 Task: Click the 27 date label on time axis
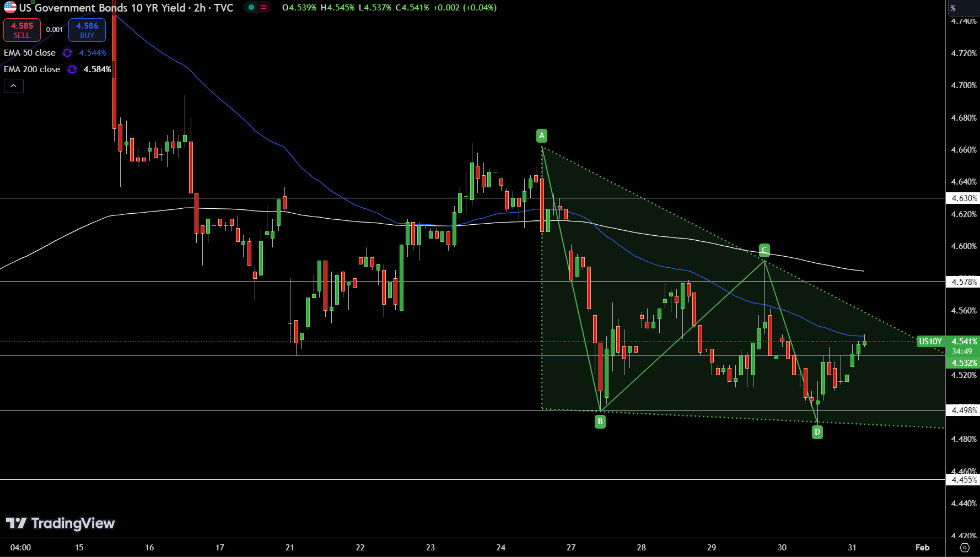coord(571,548)
